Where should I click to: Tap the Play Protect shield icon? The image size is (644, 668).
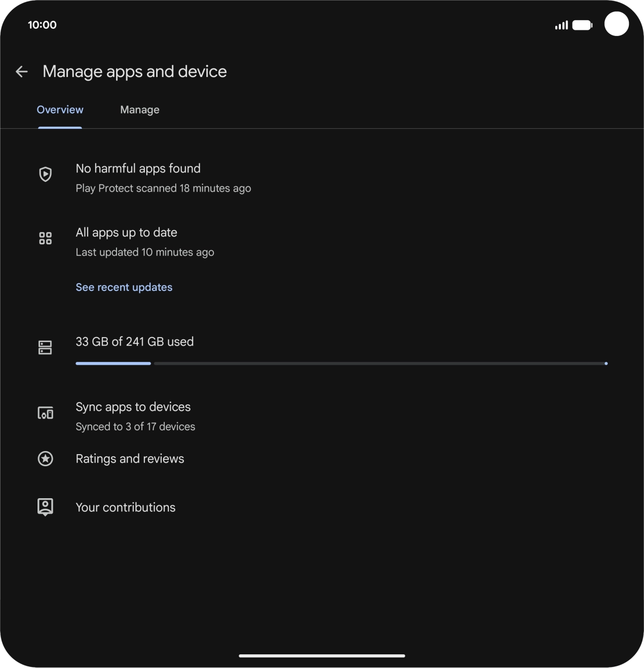[x=46, y=174]
